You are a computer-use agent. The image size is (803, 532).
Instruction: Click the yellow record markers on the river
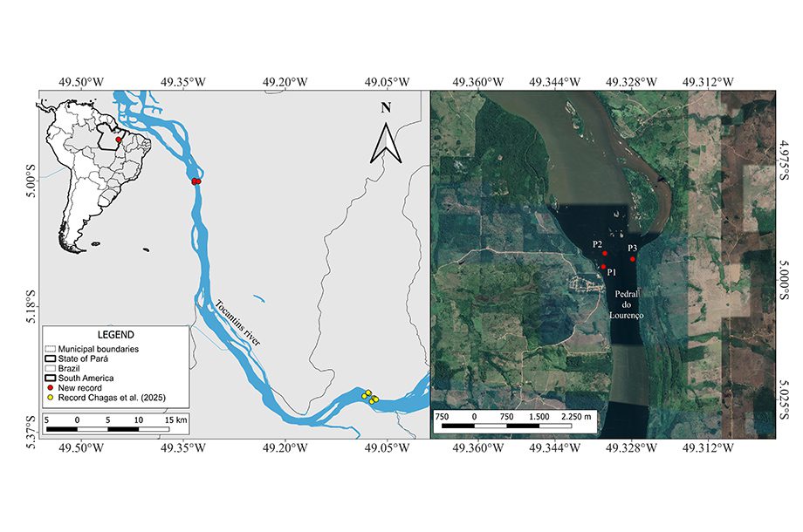coord(370,397)
